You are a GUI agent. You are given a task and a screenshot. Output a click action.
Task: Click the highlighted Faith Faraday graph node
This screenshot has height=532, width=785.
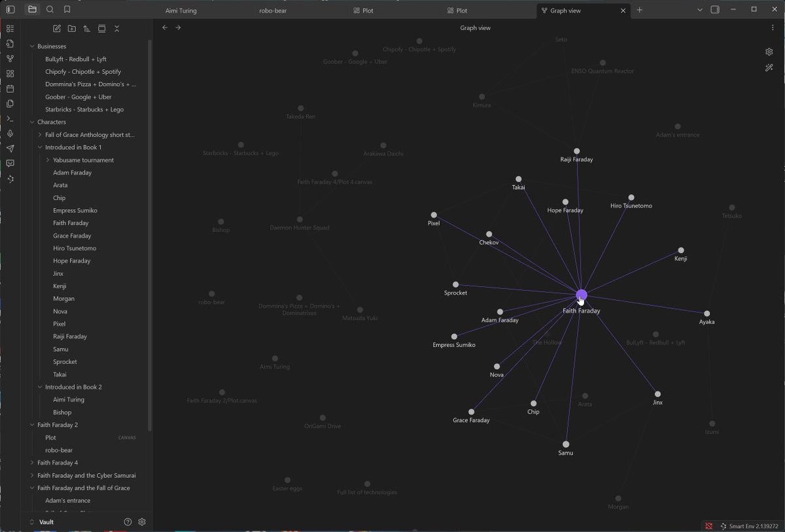click(x=582, y=295)
